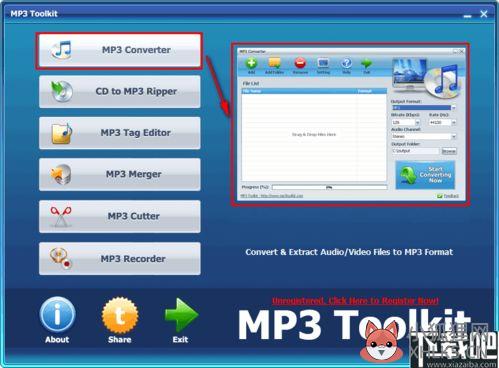The image size is (499, 368).
Task: Click the Unregistered register now link
Action: (355, 301)
